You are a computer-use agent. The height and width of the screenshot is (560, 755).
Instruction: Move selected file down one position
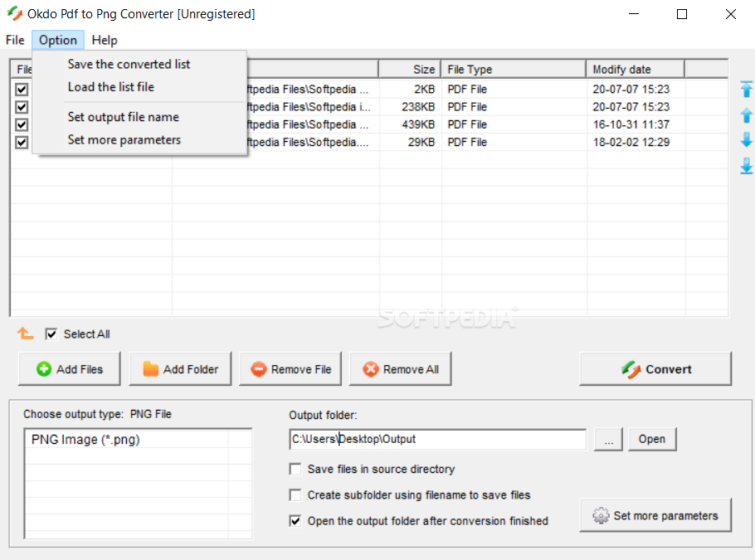click(746, 140)
